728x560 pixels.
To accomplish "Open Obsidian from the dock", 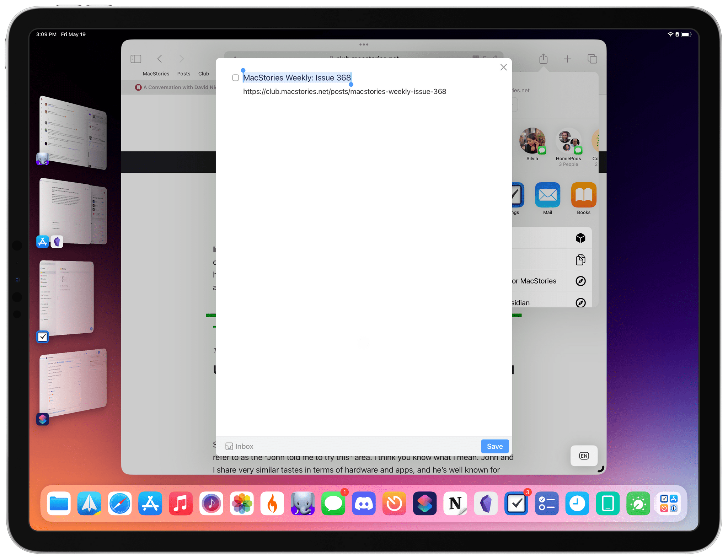I will 486,504.
